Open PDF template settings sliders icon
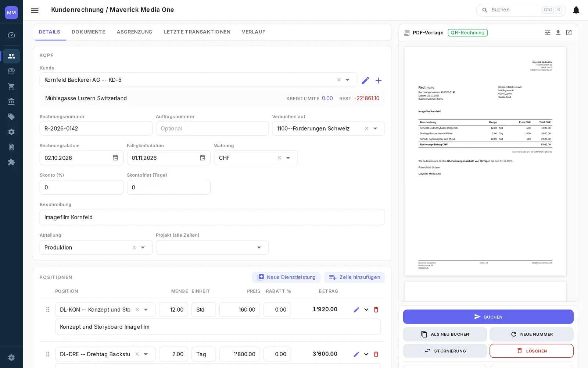Image resolution: width=588 pixels, height=368 pixels. click(548, 32)
